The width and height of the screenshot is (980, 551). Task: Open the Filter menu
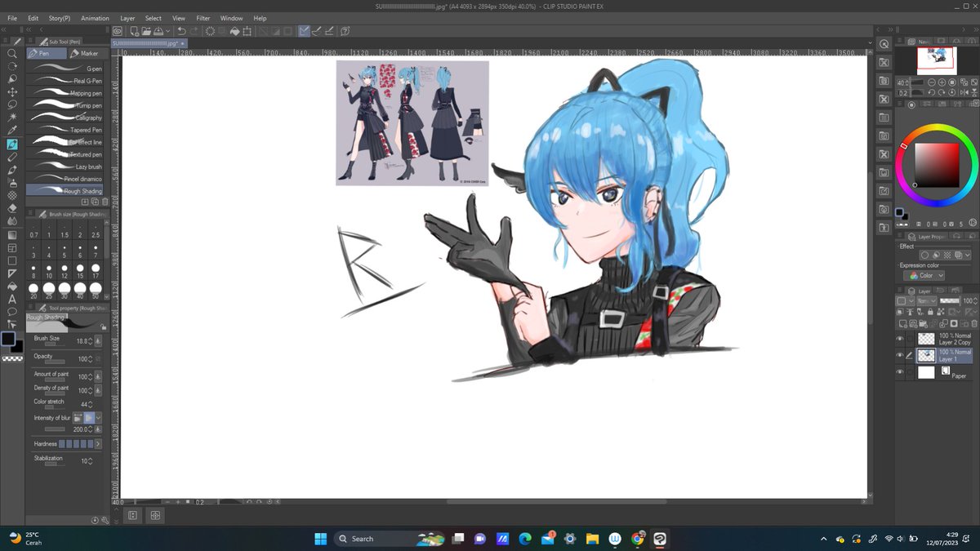pos(203,18)
